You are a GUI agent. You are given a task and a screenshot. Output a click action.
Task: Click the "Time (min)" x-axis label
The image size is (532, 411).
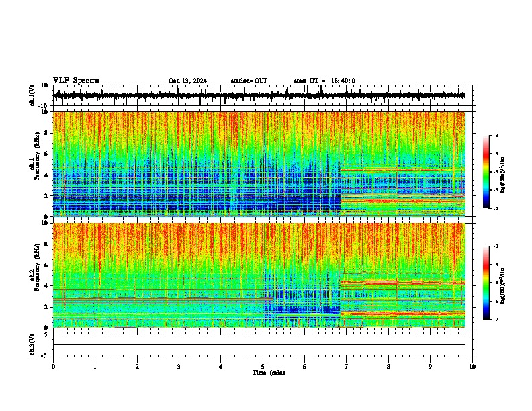269,373
